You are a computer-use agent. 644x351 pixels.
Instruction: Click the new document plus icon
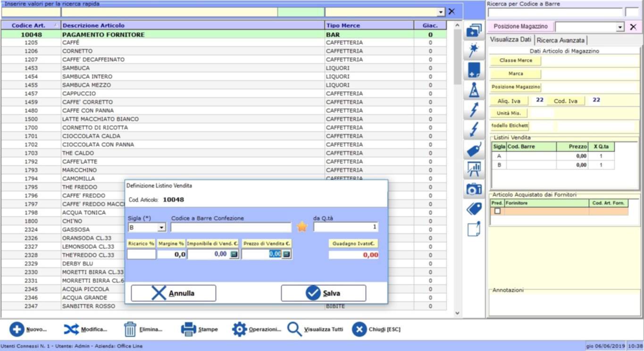[x=474, y=70]
